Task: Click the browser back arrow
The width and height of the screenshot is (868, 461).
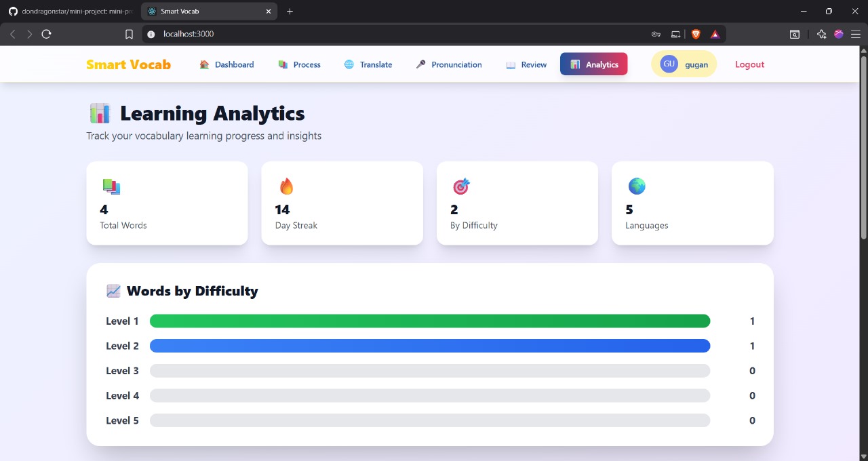Action: coord(12,34)
